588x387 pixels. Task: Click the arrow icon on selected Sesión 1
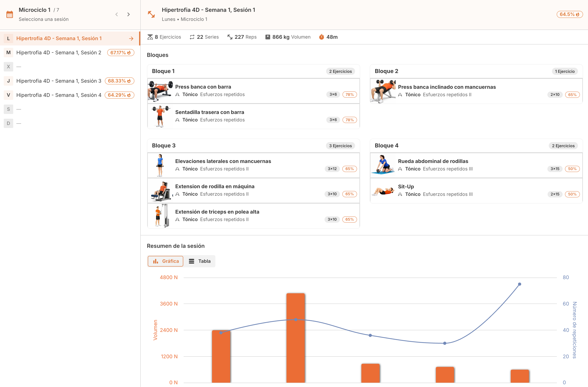pos(131,39)
